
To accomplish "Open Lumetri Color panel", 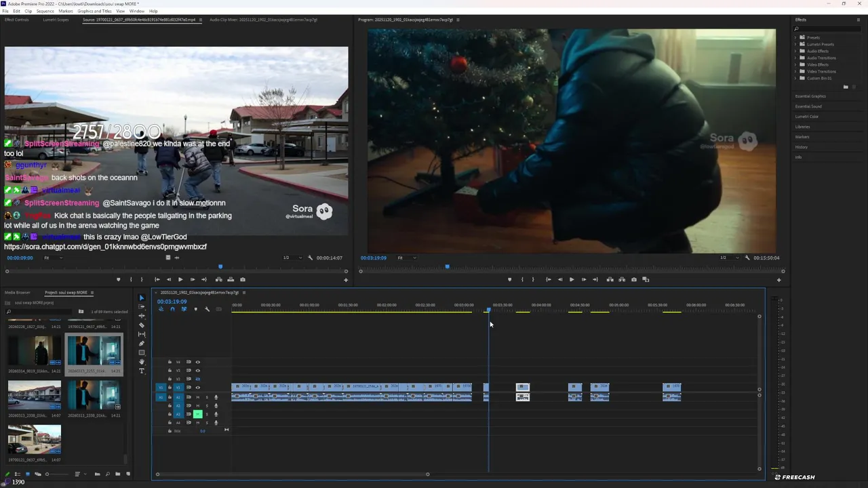I will point(807,117).
